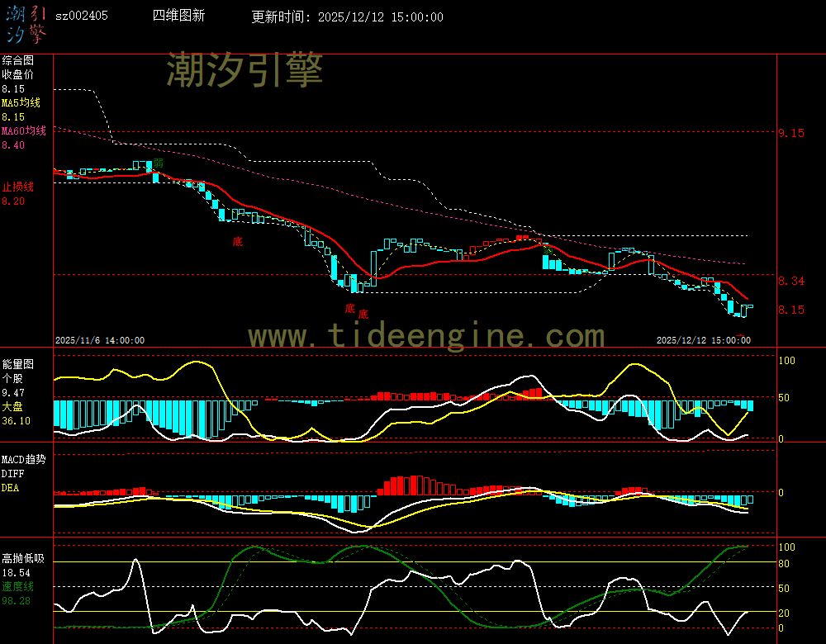Click the topmost red 底 marker below the candles

[238, 242]
